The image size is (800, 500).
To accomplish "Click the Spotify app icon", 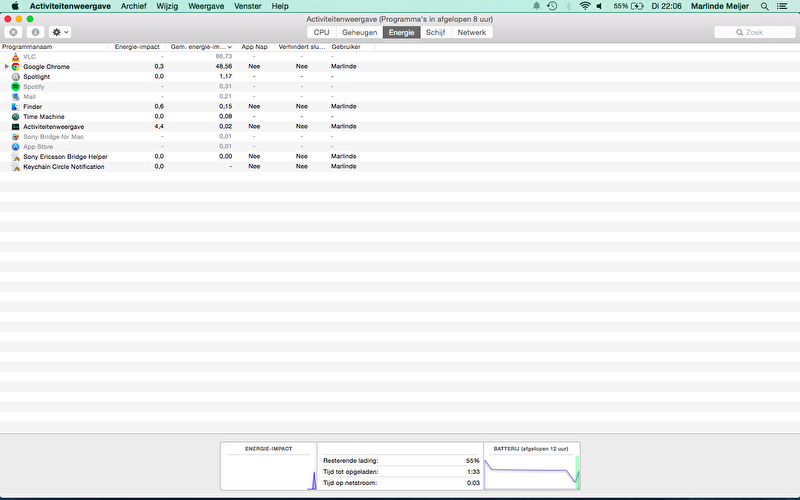I will 15,87.
